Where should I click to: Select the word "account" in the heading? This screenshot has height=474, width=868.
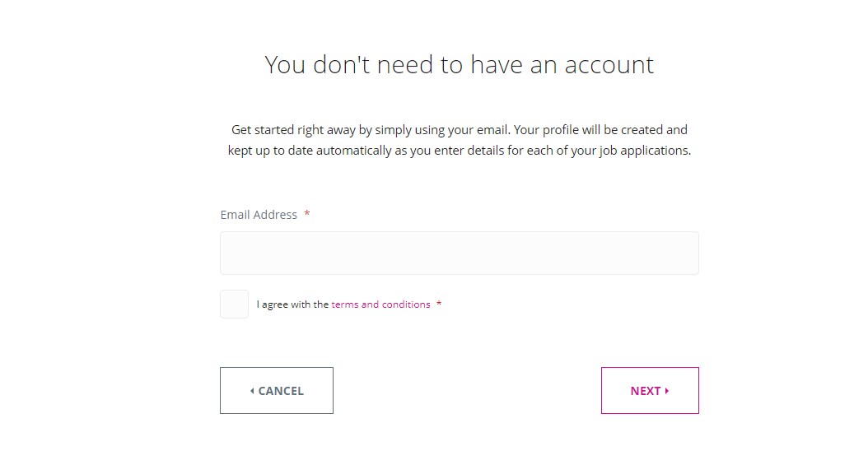tap(608, 65)
